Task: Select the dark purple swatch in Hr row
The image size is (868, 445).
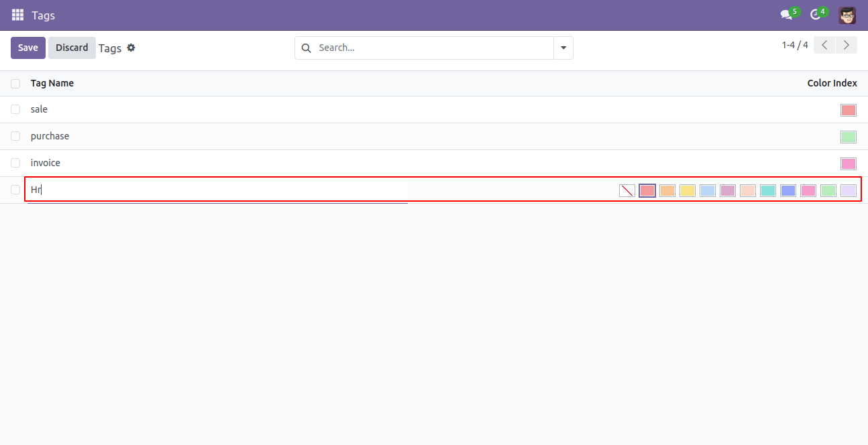Action: point(728,190)
